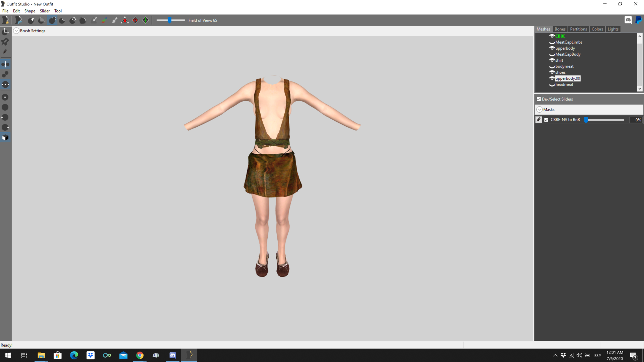Toggle the CBBE-NV to BnB checkbox
Screen dimensions: 644x362
pyautogui.click(x=546, y=120)
